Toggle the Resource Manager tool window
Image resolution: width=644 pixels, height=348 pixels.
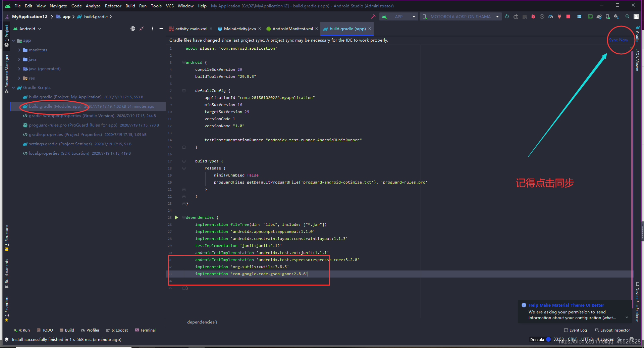(7, 74)
